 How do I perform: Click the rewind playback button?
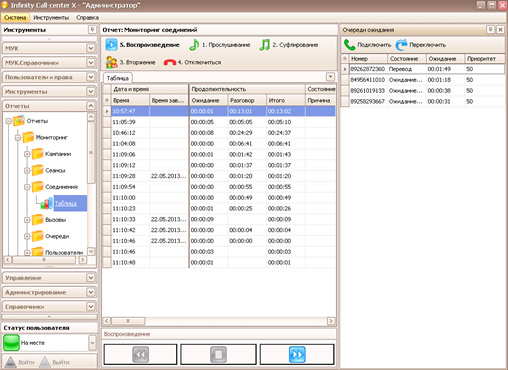tap(140, 355)
